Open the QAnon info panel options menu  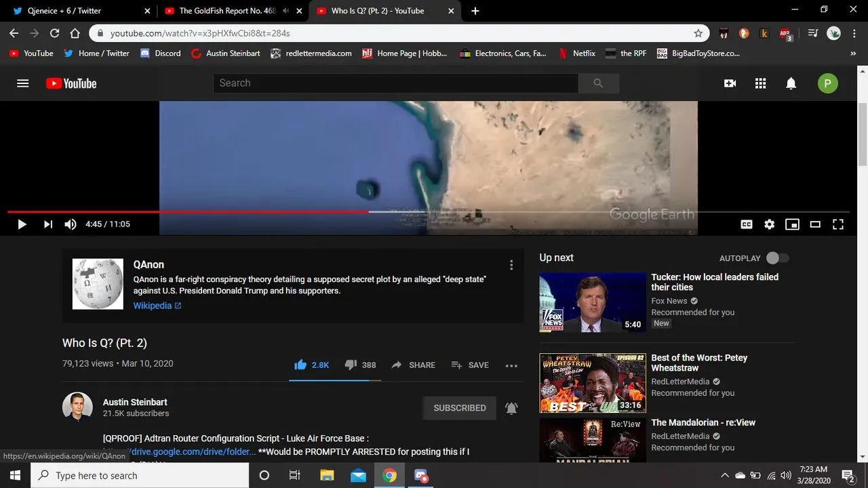tap(511, 265)
